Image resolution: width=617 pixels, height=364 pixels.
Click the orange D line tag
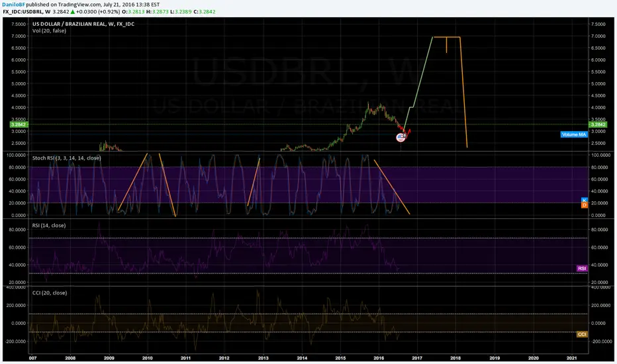pyautogui.click(x=585, y=205)
